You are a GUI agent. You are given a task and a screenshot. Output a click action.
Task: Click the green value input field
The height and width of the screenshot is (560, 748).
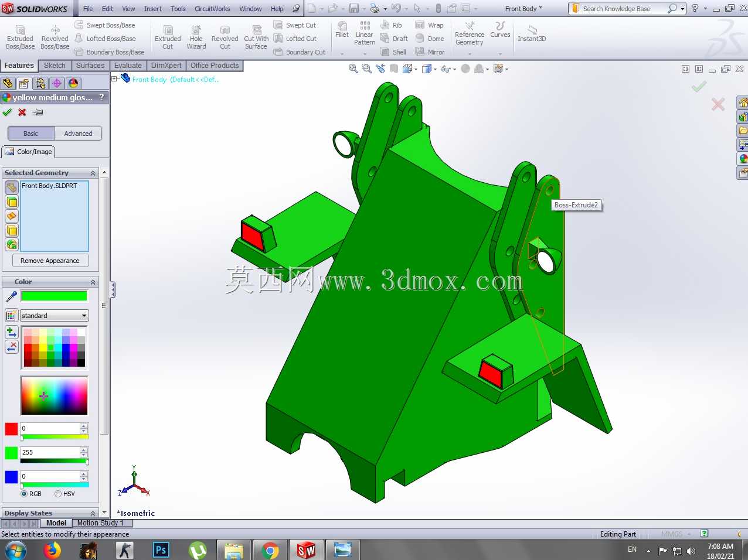tap(49, 452)
